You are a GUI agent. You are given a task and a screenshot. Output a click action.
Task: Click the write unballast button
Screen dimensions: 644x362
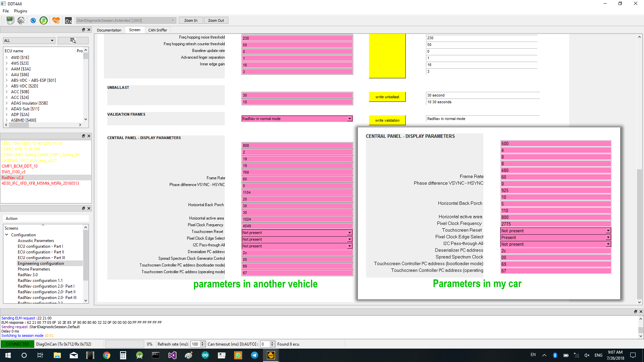(x=387, y=97)
